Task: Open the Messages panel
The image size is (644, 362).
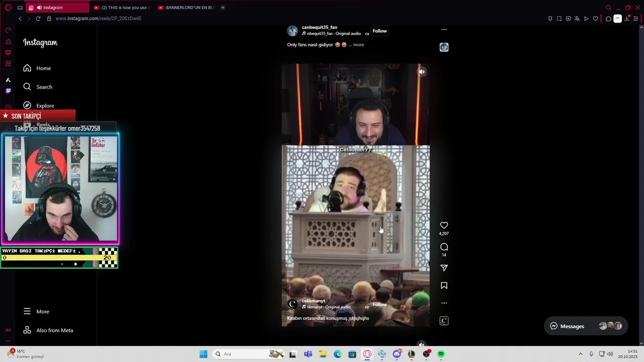Action: tap(586, 326)
